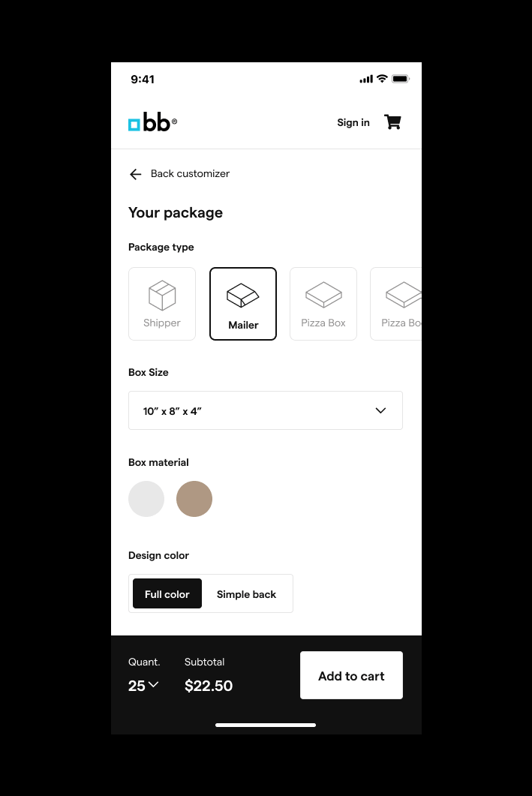
Task: Tap the home indicator bar
Action: point(266,725)
